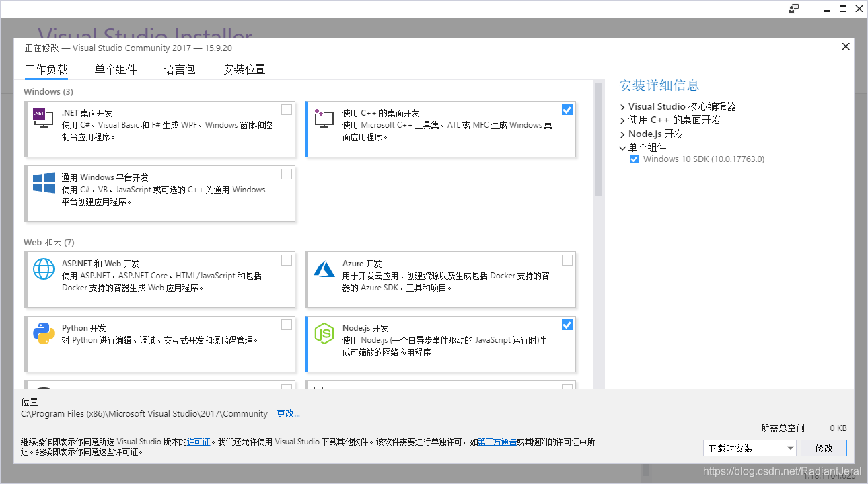Check the 通用 Windows 平台开发 checkbox
This screenshot has height=484, width=868.
(x=287, y=174)
